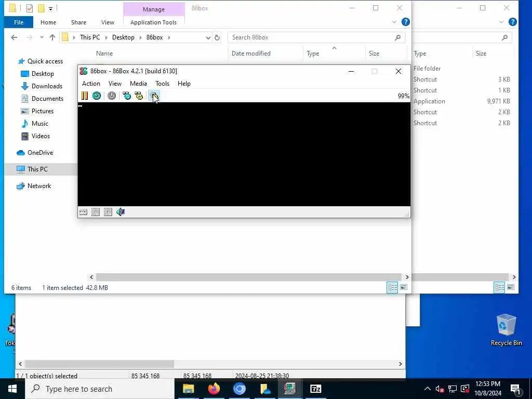The image size is (532, 399).
Task: Switch back Explorer window to details view
Action: (x=499, y=287)
